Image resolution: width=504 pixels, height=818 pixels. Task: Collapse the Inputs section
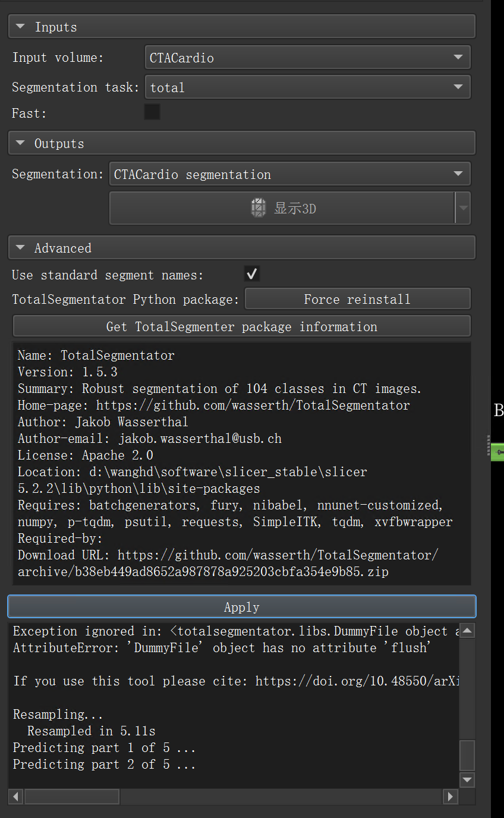coord(20,26)
